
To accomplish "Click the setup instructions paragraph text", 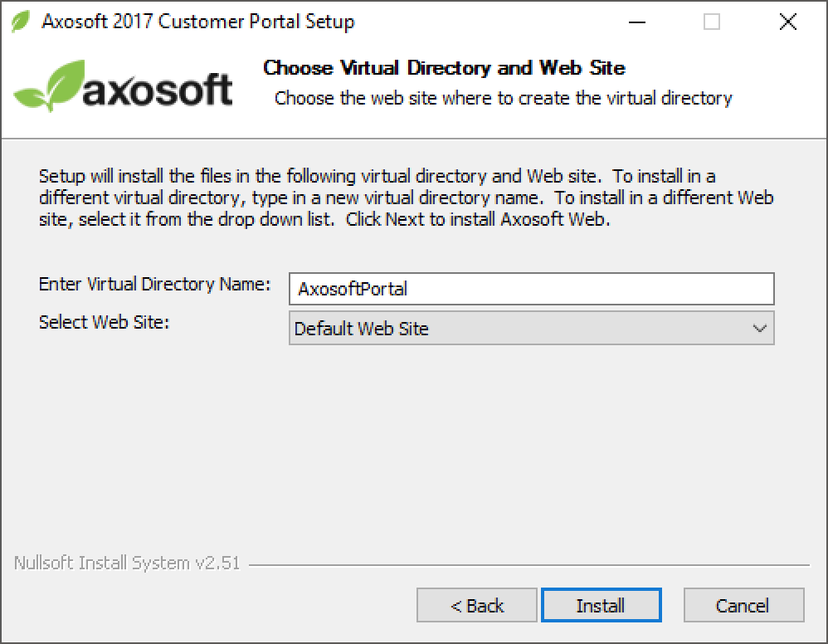I will point(407,198).
